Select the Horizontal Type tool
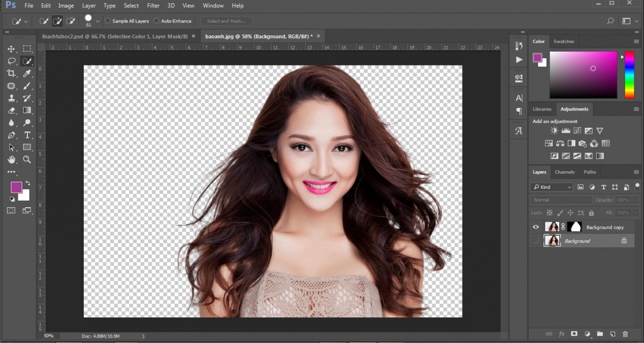 click(x=27, y=135)
